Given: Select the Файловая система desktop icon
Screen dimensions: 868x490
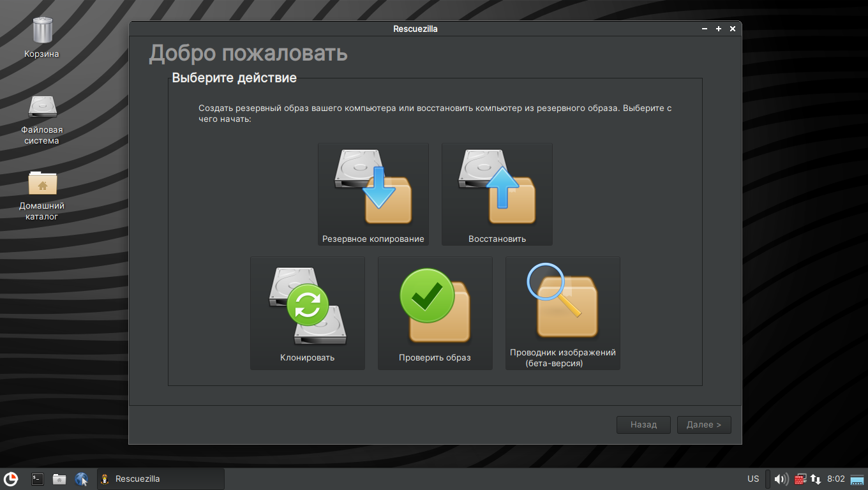Looking at the screenshot, I should click(42, 120).
